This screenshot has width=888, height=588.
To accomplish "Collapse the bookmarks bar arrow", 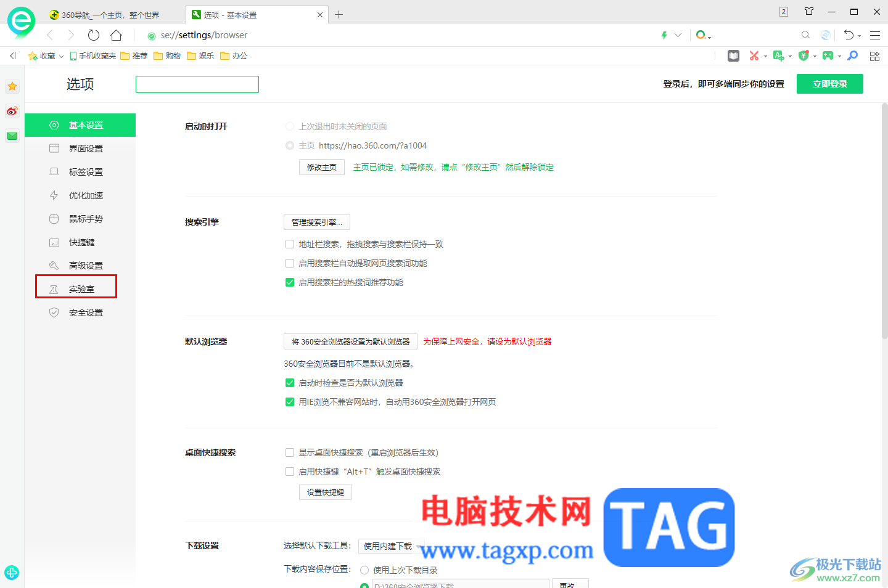I will [13, 56].
